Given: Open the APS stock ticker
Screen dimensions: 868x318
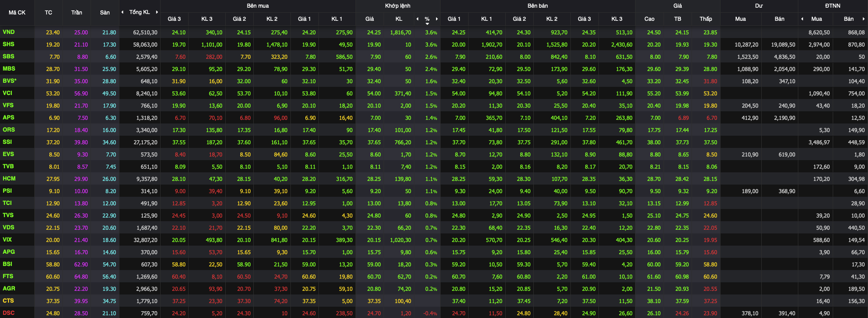Looking at the screenshot, I should (x=8, y=118).
